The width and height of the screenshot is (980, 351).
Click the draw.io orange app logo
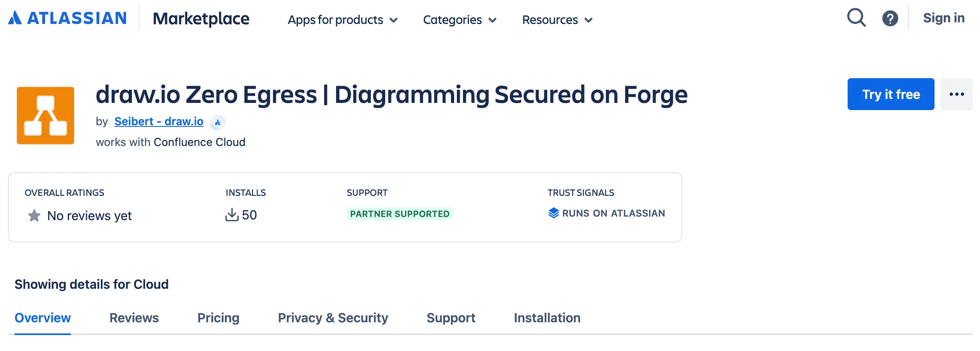45,116
